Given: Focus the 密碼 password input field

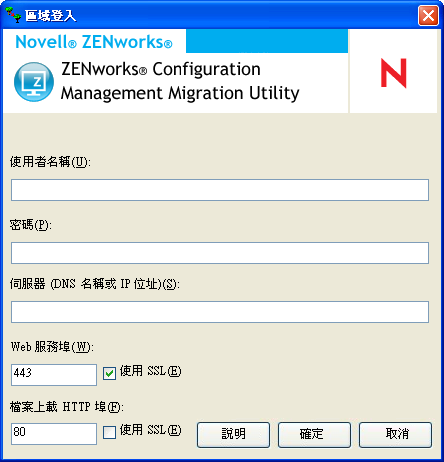Looking at the screenshot, I should click(x=220, y=253).
